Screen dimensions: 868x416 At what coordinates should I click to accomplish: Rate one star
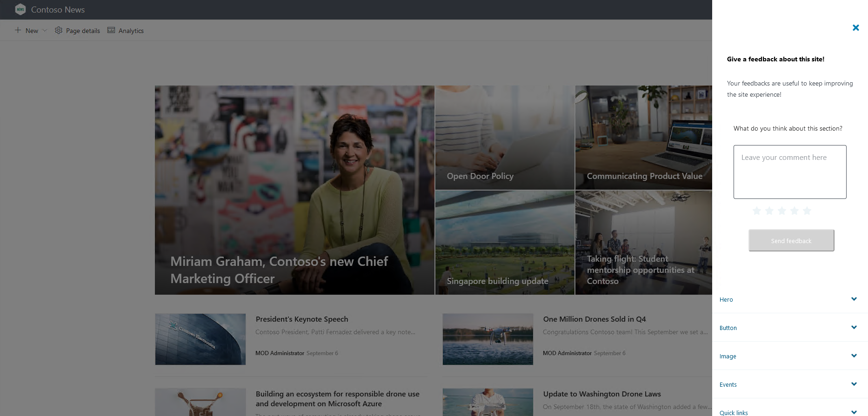[757, 211]
